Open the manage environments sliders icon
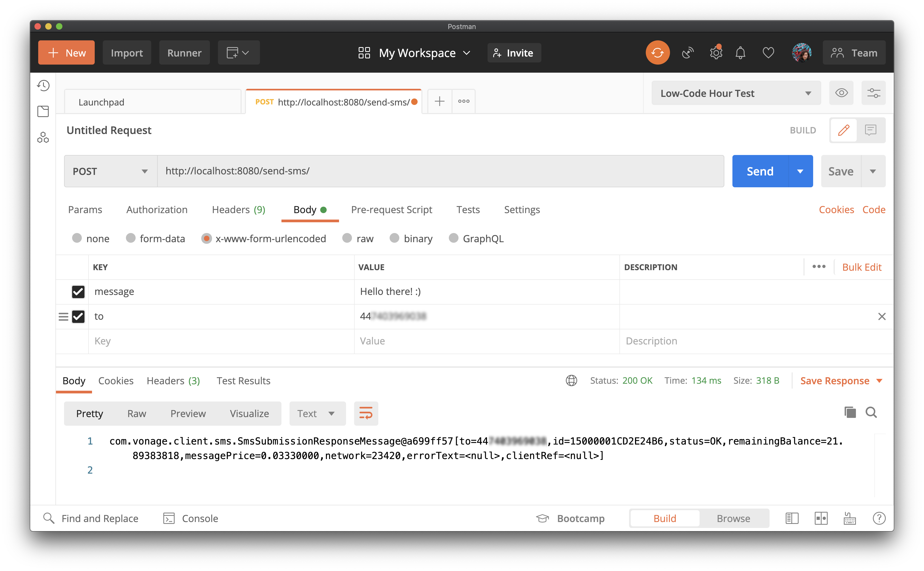The height and width of the screenshot is (571, 924). coord(873,93)
